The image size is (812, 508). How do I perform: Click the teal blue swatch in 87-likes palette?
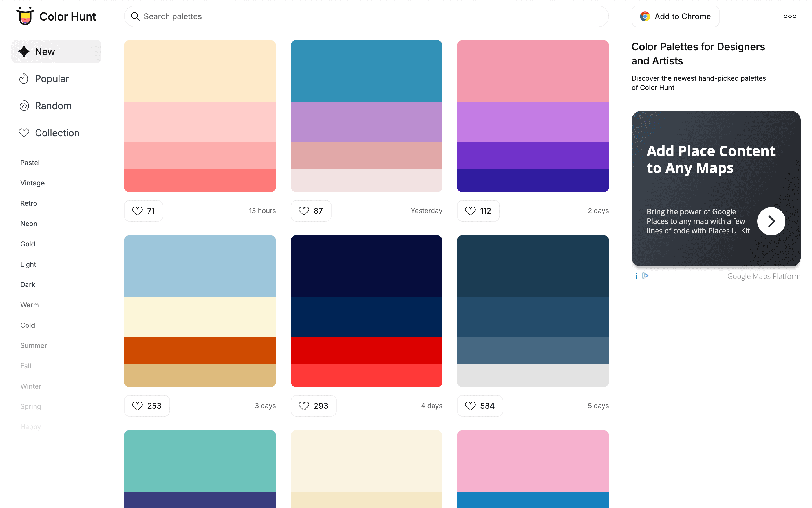pos(367,71)
